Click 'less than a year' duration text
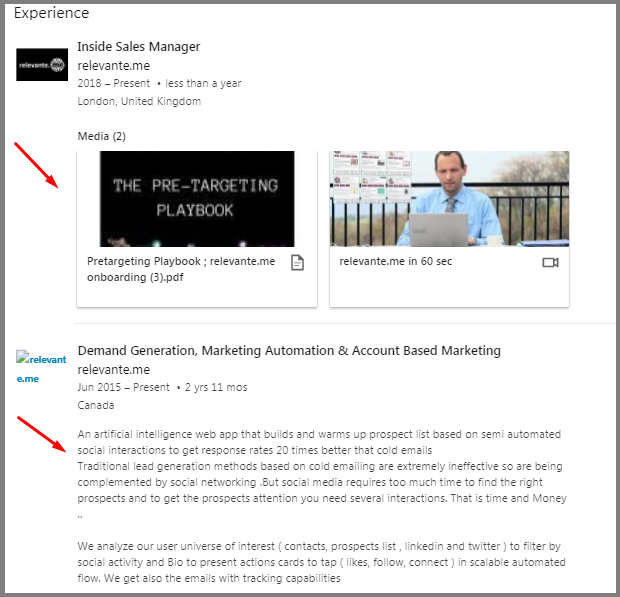This screenshot has width=620, height=597. [x=203, y=83]
